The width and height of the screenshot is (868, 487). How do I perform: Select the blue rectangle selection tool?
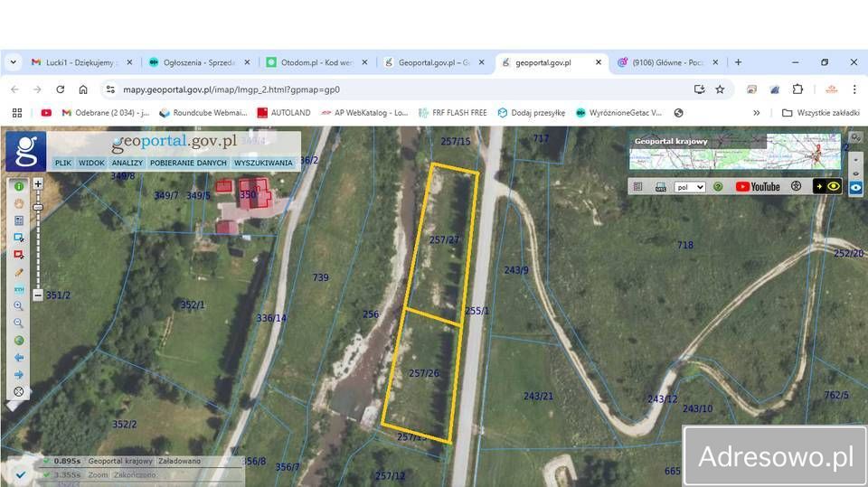click(18, 238)
